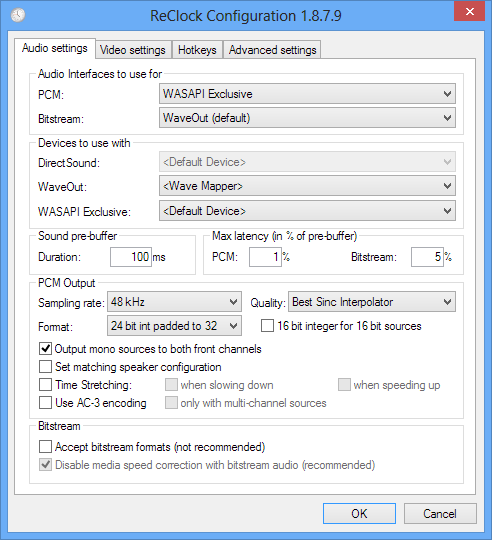
Task: Click the 'Max latency (in % of pre-buffer)' label
Action: (284, 236)
